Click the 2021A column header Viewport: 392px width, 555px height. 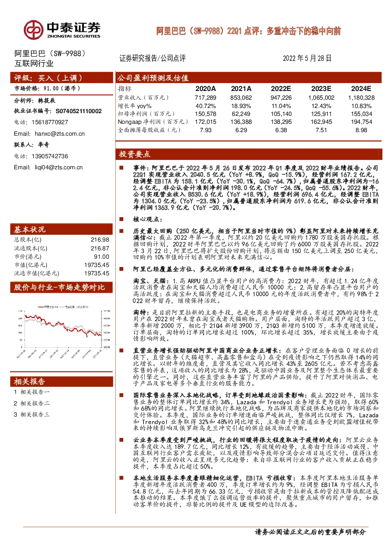241,89
